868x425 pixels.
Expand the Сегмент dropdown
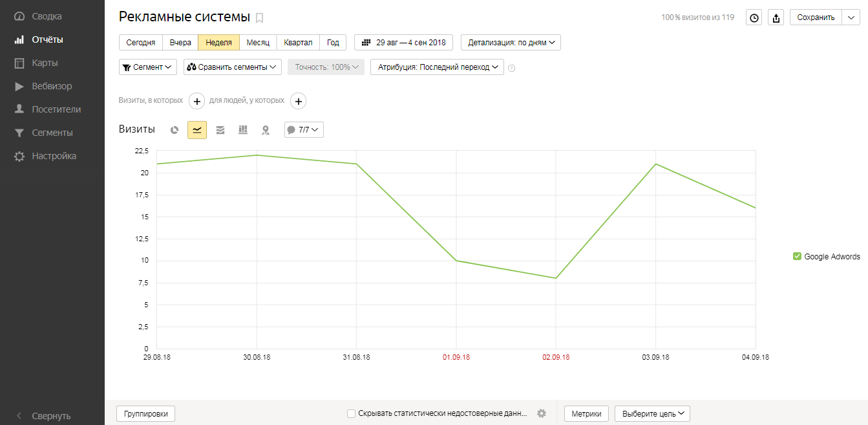(x=148, y=67)
